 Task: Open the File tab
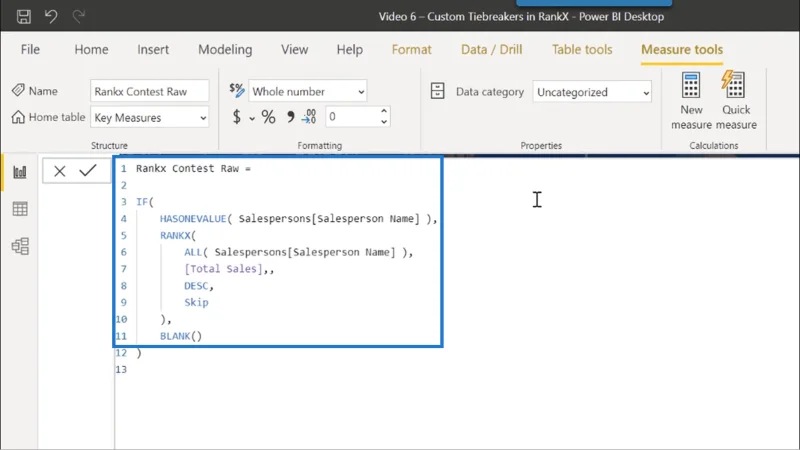click(x=30, y=49)
